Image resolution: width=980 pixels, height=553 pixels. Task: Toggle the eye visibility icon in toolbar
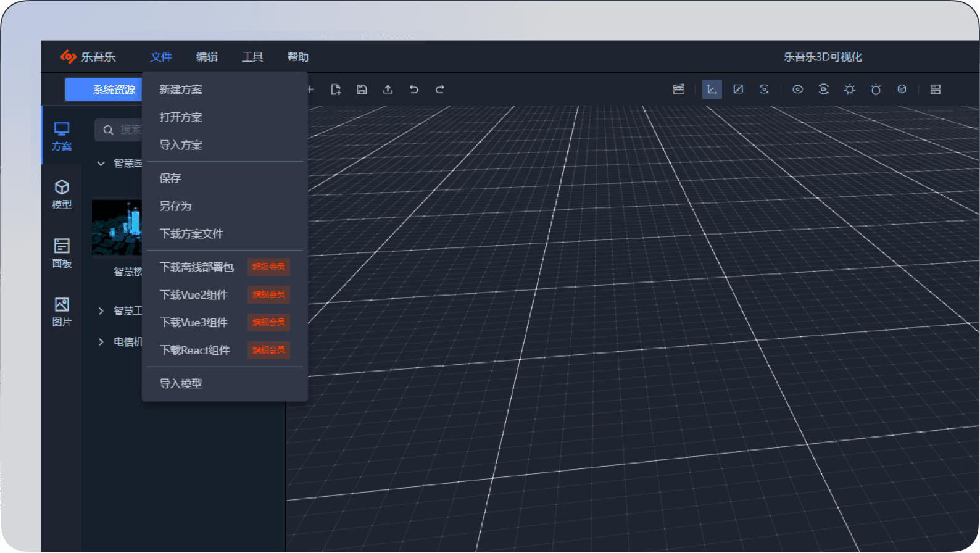[797, 89]
